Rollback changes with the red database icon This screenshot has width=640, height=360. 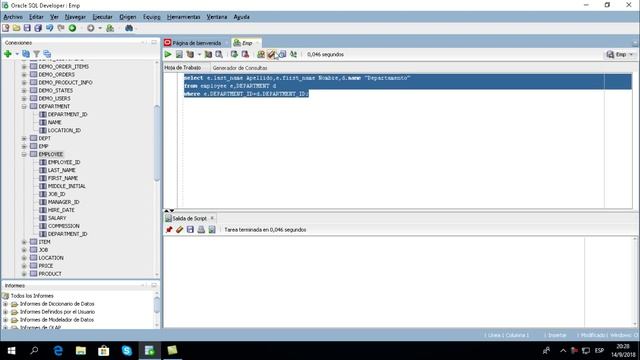(245, 54)
